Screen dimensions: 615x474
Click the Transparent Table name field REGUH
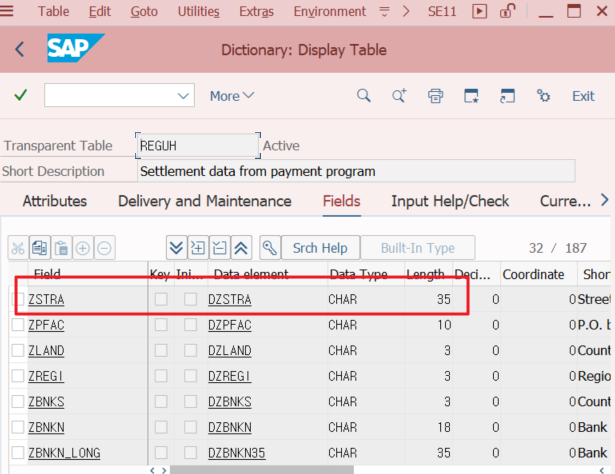click(x=198, y=145)
